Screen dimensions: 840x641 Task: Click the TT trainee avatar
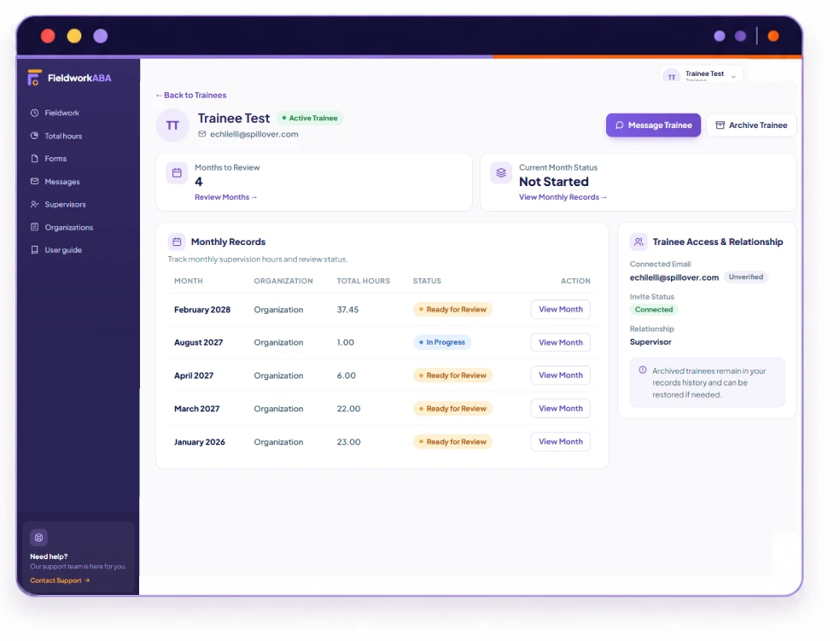[172, 125]
